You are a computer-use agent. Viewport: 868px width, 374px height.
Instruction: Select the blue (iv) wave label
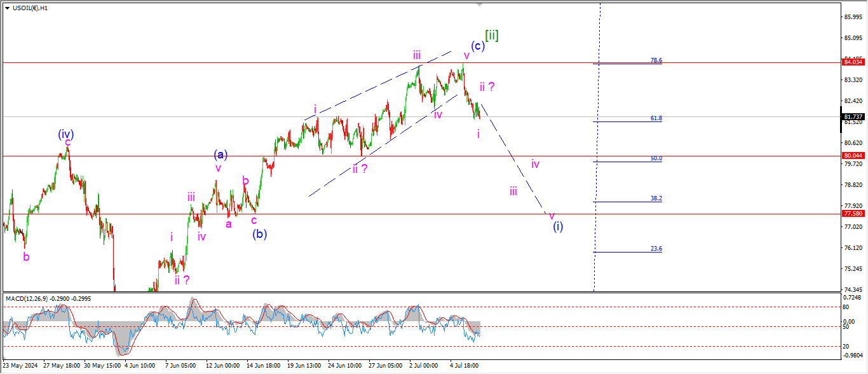click(66, 134)
